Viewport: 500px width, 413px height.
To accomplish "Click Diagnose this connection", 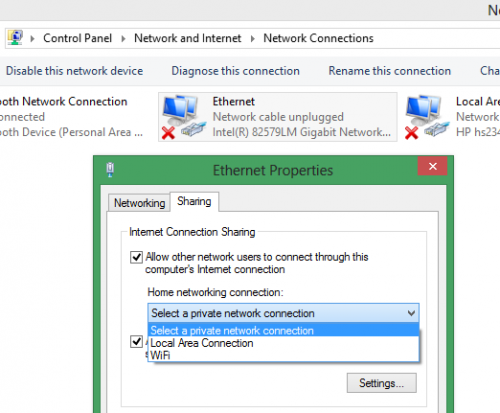I will (235, 71).
